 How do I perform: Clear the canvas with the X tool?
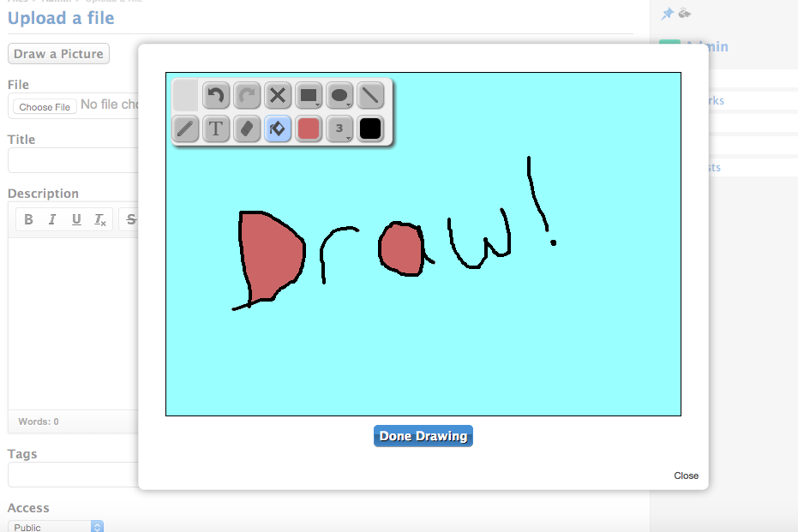(278, 95)
